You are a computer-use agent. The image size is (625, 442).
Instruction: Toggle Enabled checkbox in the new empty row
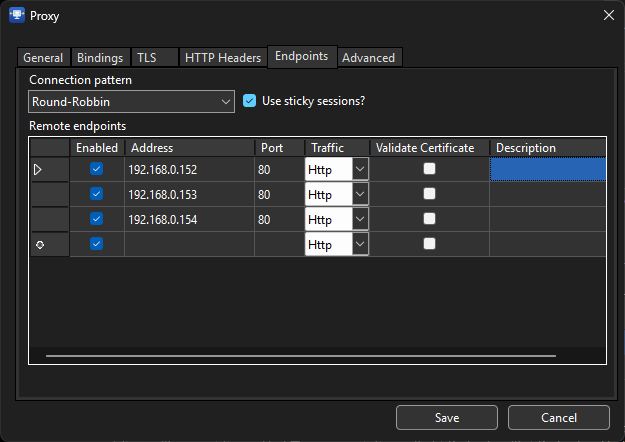pyautogui.click(x=96, y=244)
